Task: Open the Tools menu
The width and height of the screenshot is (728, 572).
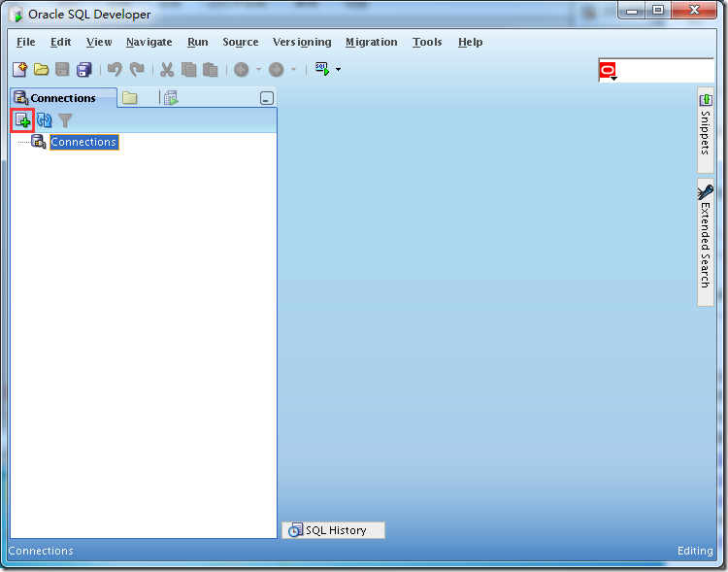Action: click(x=427, y=43)
